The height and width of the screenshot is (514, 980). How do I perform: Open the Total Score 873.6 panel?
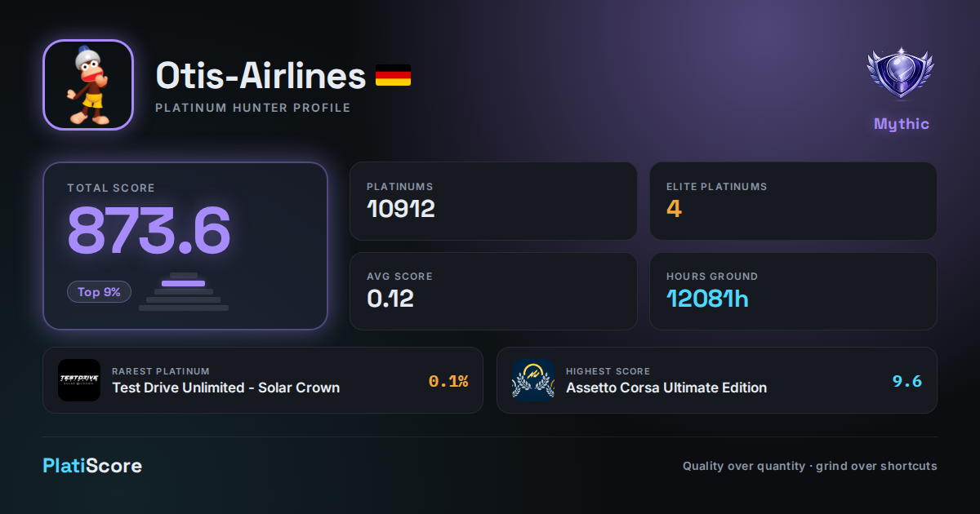[x=185, y=246]
